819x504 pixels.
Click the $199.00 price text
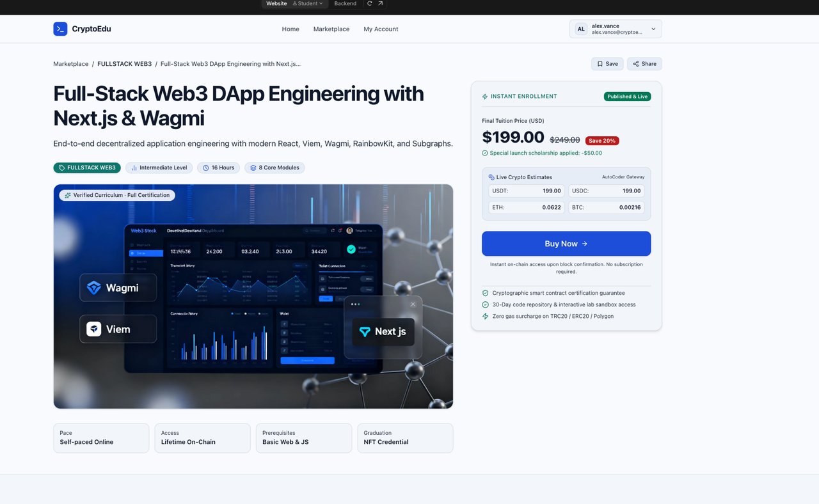tap(513, 138)
